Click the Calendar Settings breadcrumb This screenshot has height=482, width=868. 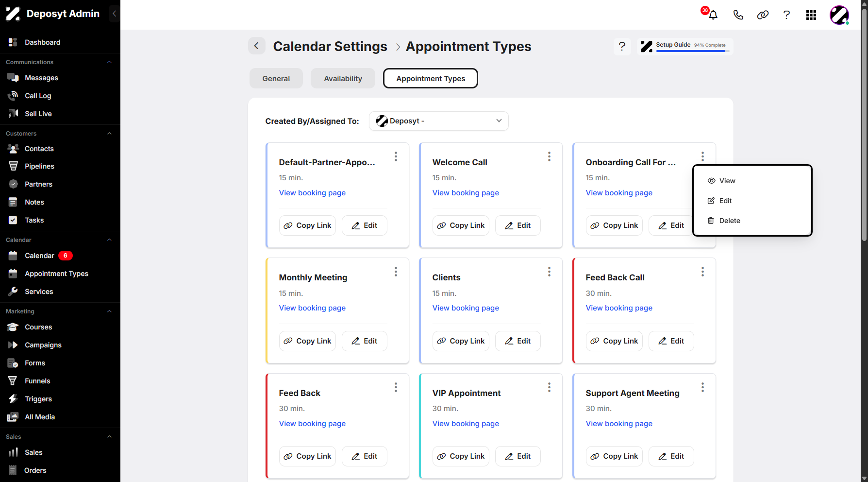click(x=330, y=46)
